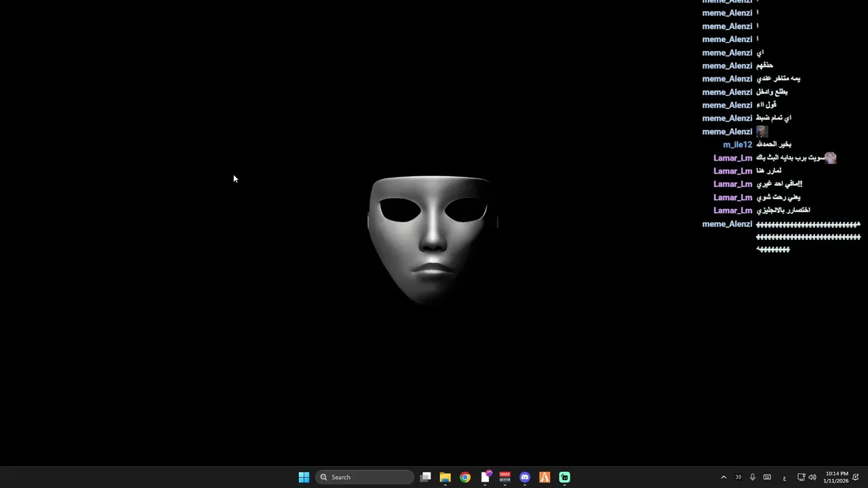Click the face emote in meme_Alenzi's message
Image resolution: width=868 pixels, height=488 pixels.
click(762, 131)
